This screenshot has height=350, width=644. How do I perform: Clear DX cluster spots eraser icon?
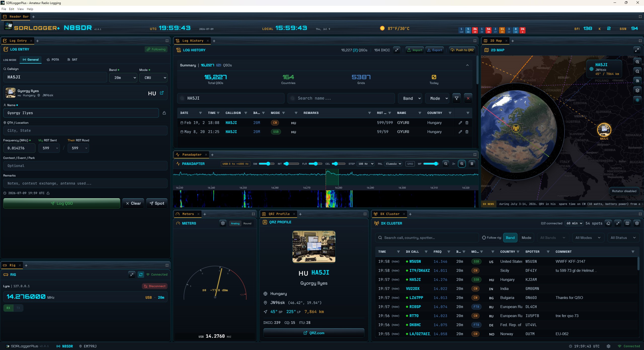tap(608, 223)
